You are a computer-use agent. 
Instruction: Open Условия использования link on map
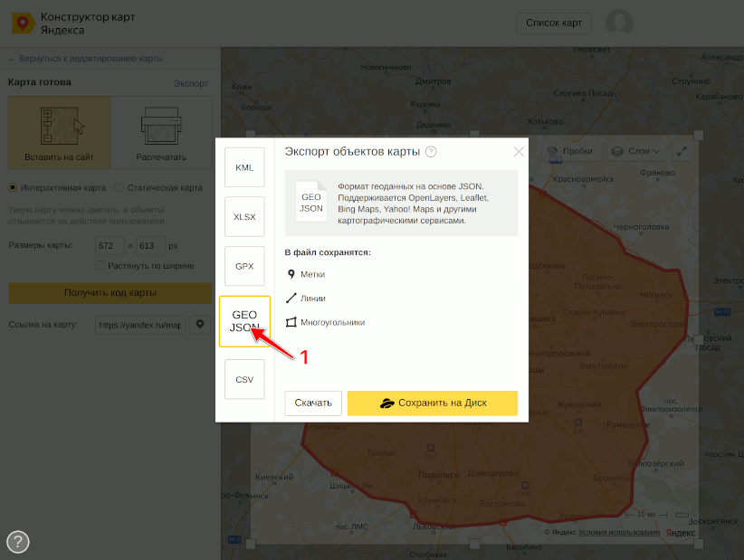coord(619,532)
